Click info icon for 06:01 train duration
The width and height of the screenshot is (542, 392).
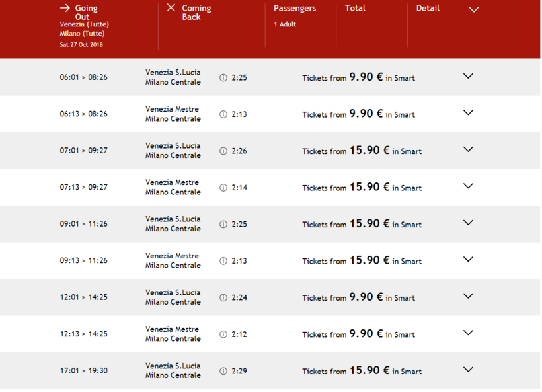(x=223, y=78)
